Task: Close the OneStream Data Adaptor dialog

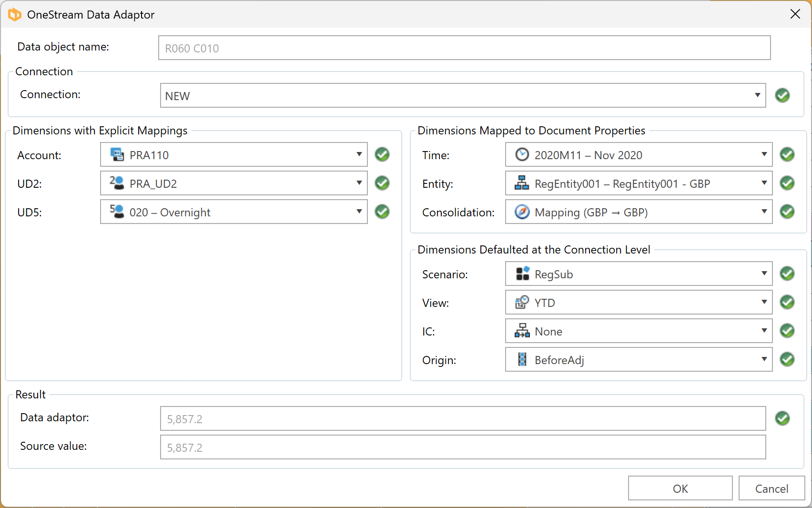Action: [795, 14]
